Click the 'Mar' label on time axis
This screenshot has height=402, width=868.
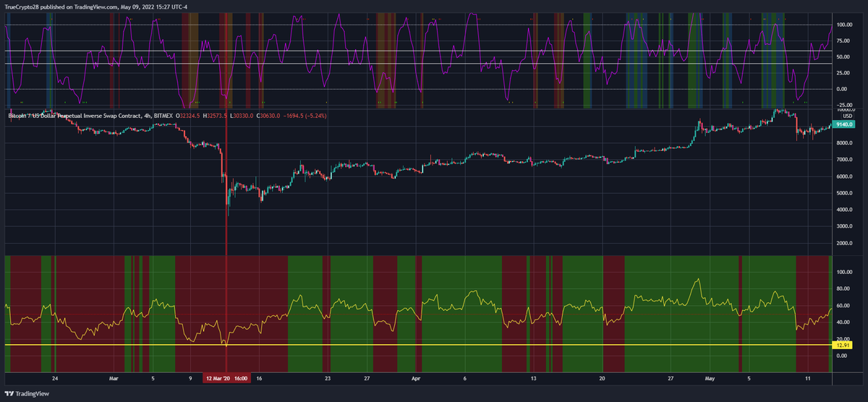[x=112, y=378]
